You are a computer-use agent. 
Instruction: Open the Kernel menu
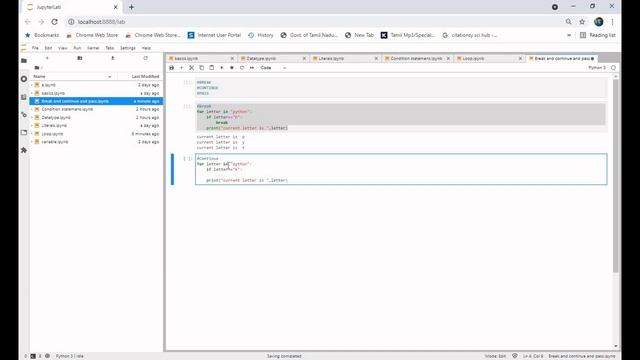click(93, 48)
